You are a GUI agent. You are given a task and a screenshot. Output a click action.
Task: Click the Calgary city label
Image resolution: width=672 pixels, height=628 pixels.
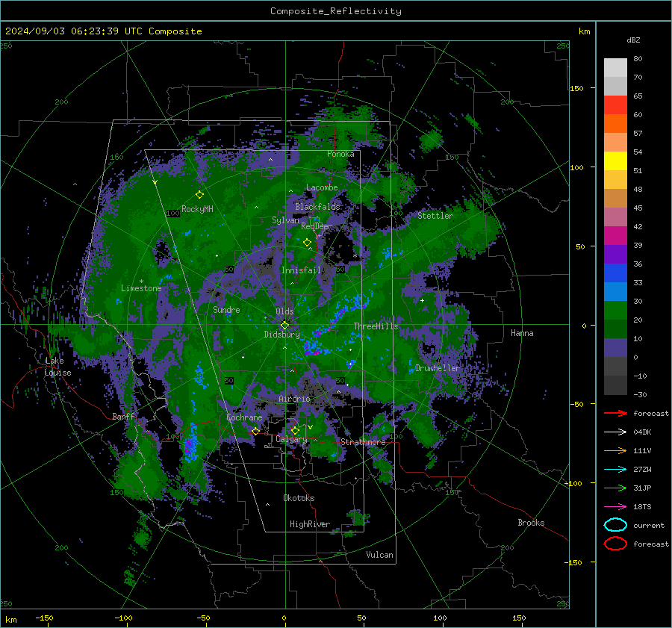[x=291, y=439]
